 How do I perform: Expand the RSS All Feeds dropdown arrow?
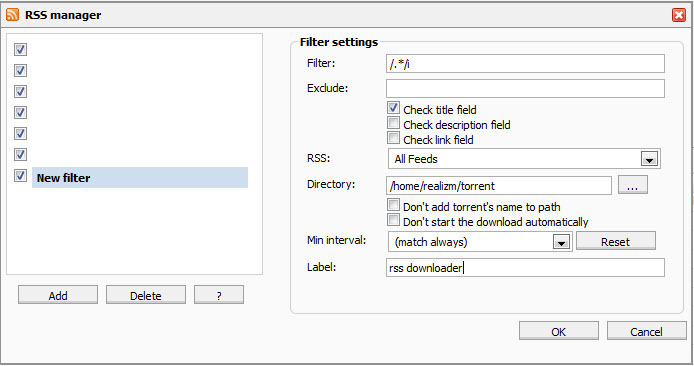pyautogui.click(x=649, y=159)
